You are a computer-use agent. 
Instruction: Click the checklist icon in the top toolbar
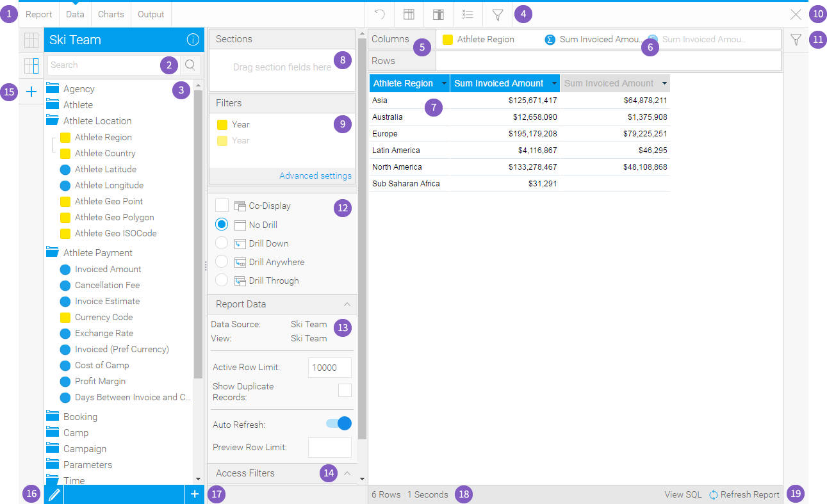pos(467,14)
